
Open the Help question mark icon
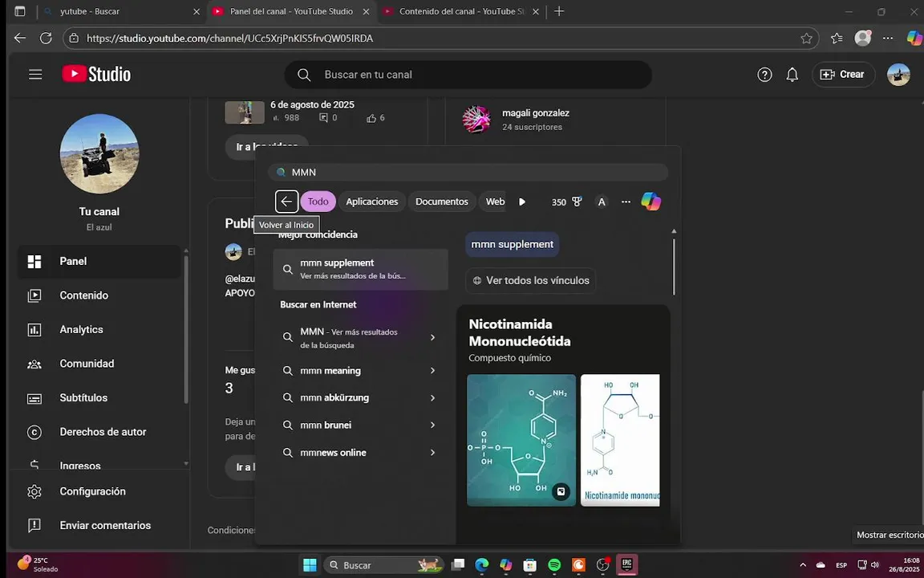pyautogui.click(x=764, y=75)
